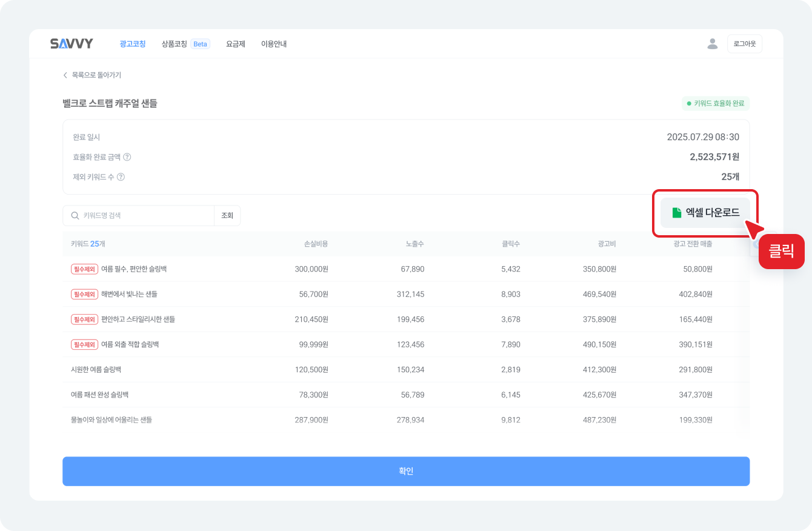The width and height of the screenshot is (812, 531).
Task: Click the 광고 전환 매출 column header
Action: point(693,244)
